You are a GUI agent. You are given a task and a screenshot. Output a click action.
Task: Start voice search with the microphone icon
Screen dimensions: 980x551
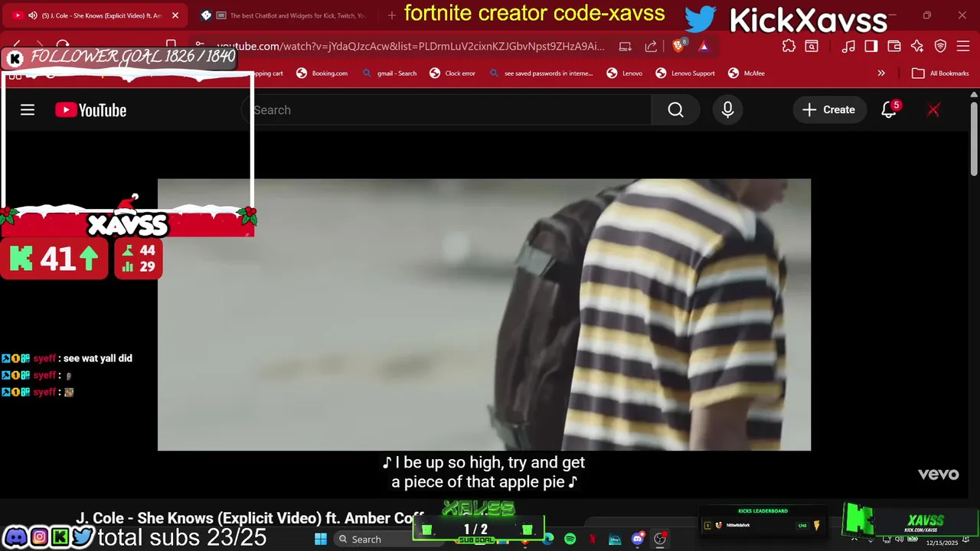pos(727,110)
